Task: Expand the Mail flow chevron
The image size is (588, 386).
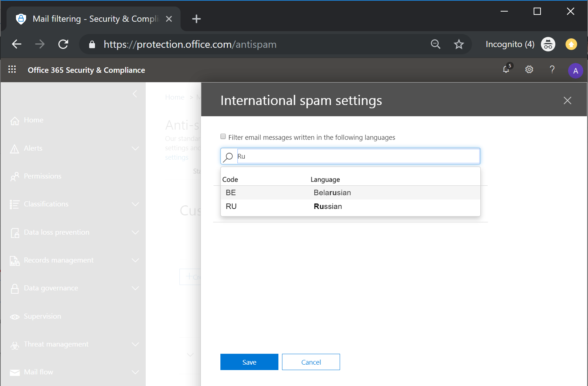Action: [135, 372]
